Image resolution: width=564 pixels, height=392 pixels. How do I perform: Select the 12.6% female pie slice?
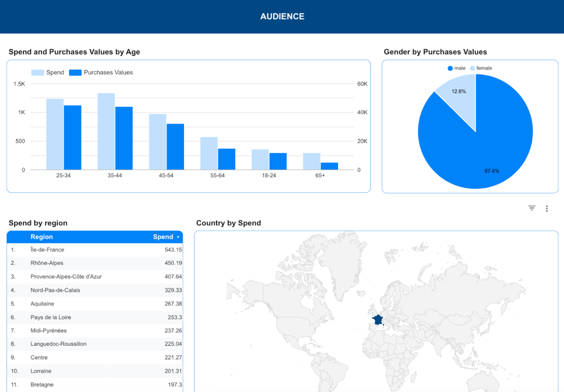coord(458,91)
